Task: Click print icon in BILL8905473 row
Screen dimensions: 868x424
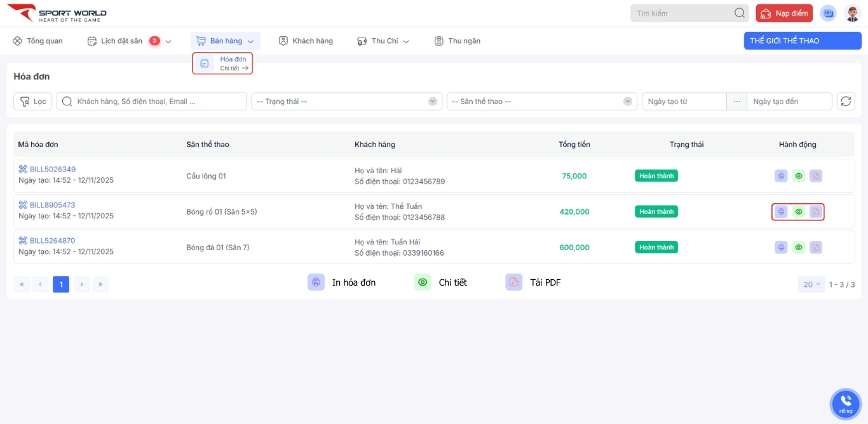Action: [781, 211]
